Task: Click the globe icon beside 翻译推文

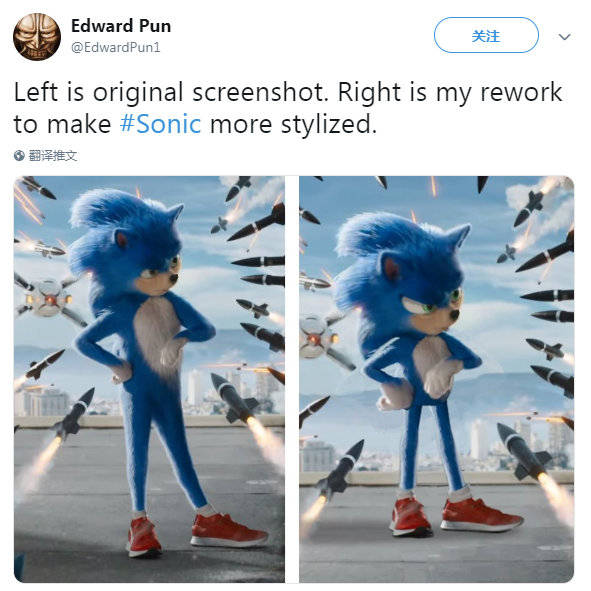Action: pyautogui.click(x=19, y=155)
